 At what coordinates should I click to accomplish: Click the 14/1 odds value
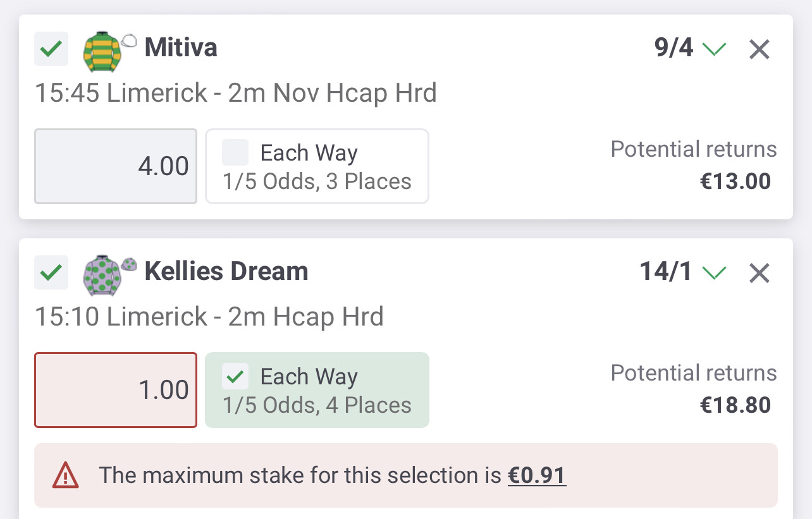(x=667, y=272)
